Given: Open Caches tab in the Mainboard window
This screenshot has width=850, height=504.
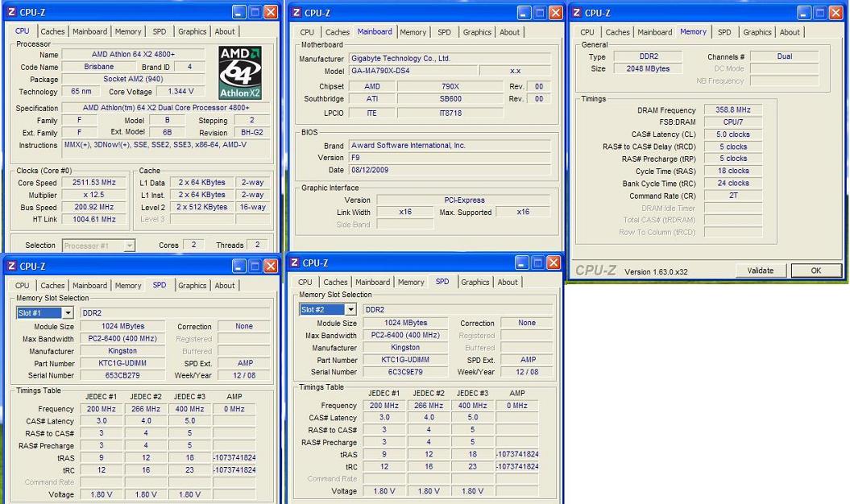Looking at the screenshot, I should tap(338, 32).
